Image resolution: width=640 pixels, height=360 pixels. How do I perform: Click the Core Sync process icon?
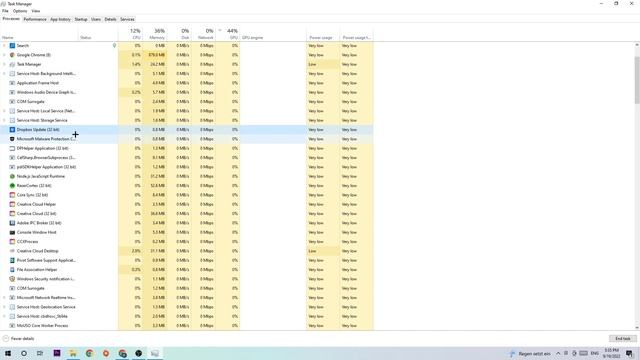pyautogui.click(x=12, y=195)
